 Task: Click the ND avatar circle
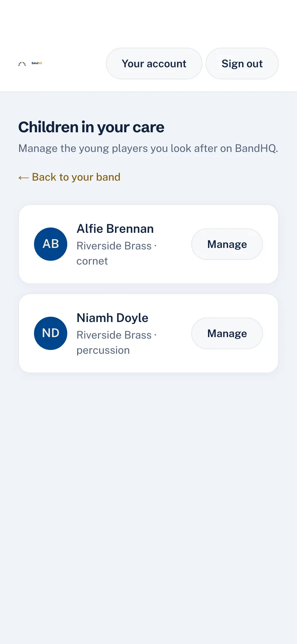51,333
